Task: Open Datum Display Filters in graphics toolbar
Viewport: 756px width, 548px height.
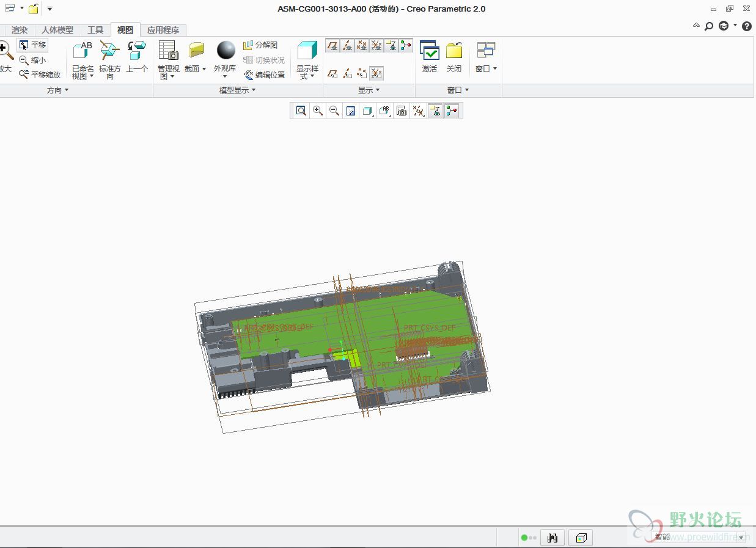Action: click(418, 111)
